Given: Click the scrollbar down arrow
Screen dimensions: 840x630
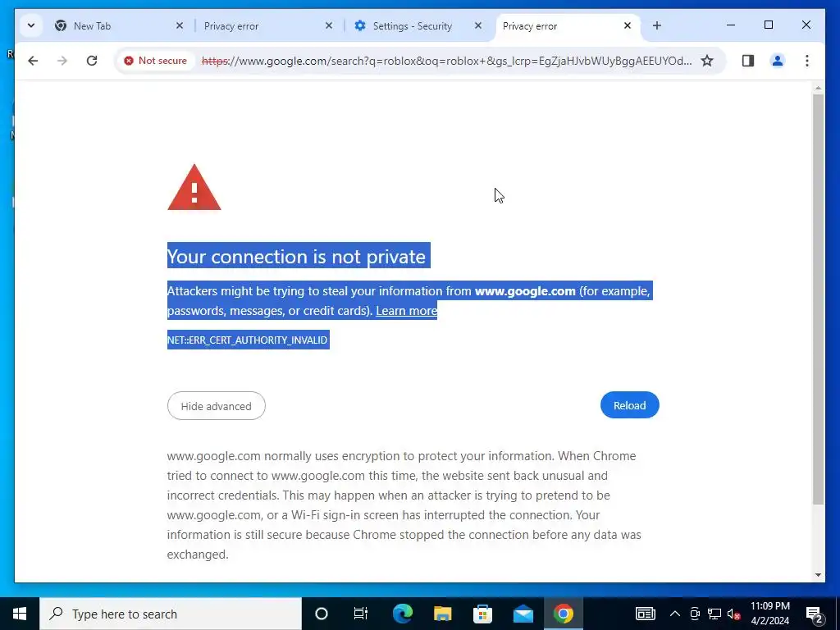Looking at the screenshot, I should pyautogui.click(x=818, y=575).
